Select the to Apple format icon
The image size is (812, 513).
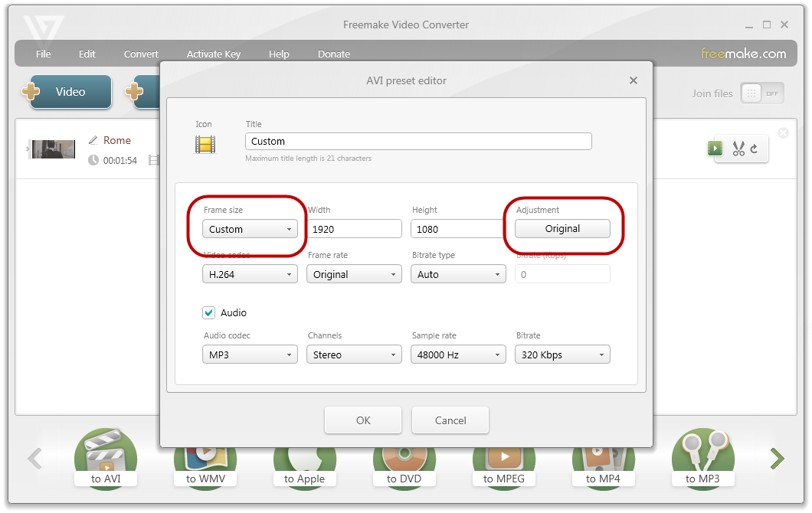point(305,464)
